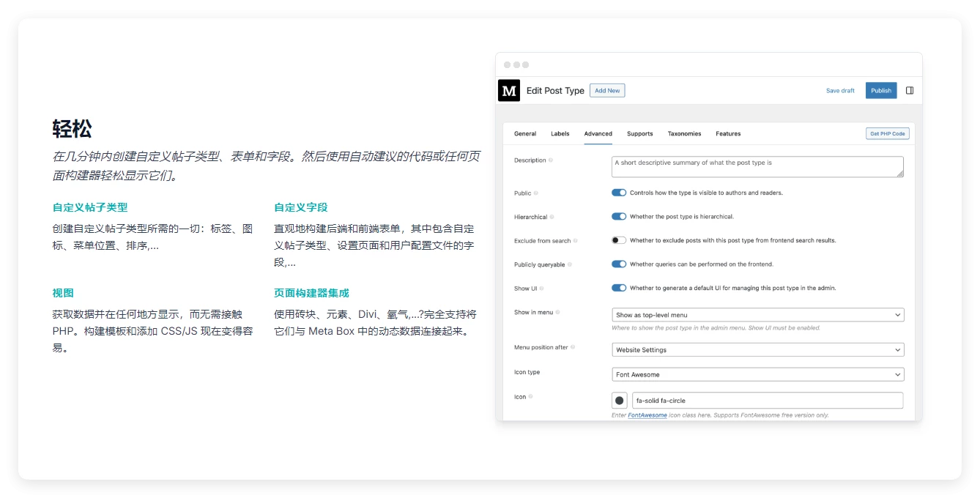Turn off the Show UI toggle

pos(617,288)
